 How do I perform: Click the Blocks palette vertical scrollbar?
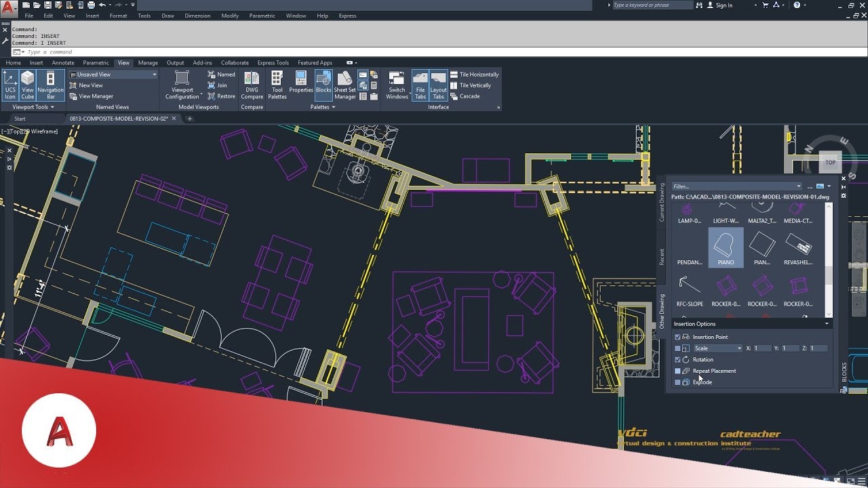click(x=828, y=260)
